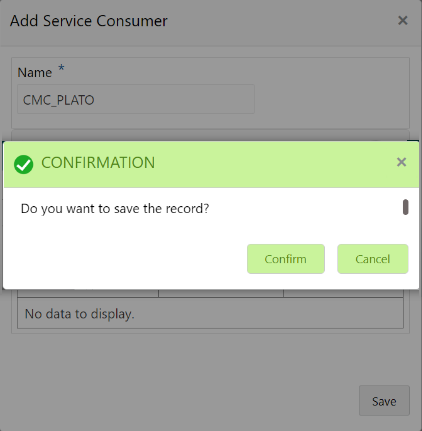The height and width of the screenshot is (431, 422).
Task: Click the green checkmark confirmation icon
Action: pos(24,164)
